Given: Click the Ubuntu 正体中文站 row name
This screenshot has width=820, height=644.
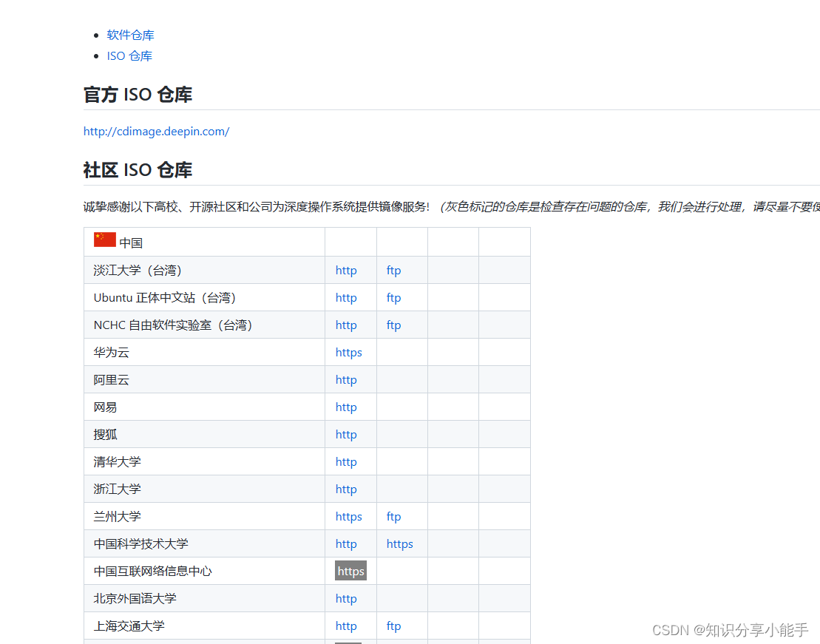Looking at the screenshot, I should pos(165,298).
